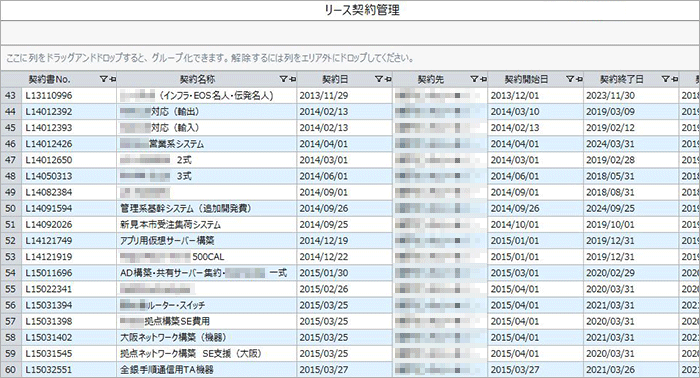Select contract date 2015/01/30
700x378 pixels.
pyautogui.click(x=345, y=273)
